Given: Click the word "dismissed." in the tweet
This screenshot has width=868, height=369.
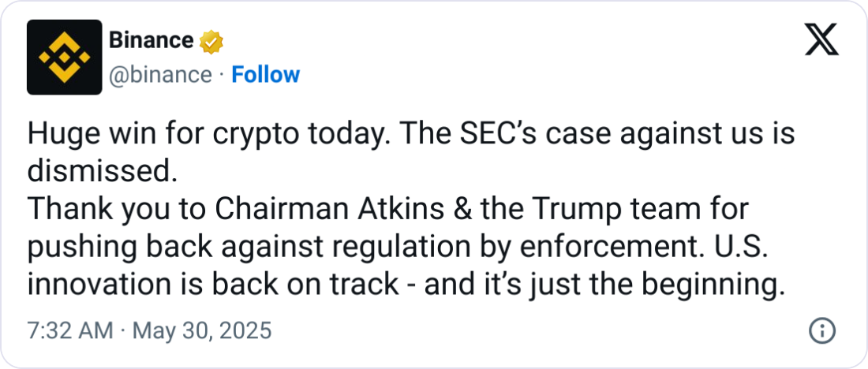Looking at the screenshot, I should pyautogui.click(x=98, y=171).
